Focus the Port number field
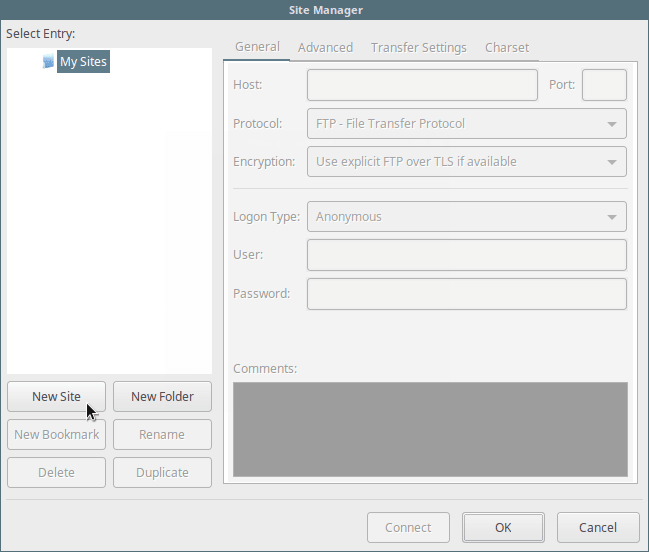 click(x=604, y=85)
